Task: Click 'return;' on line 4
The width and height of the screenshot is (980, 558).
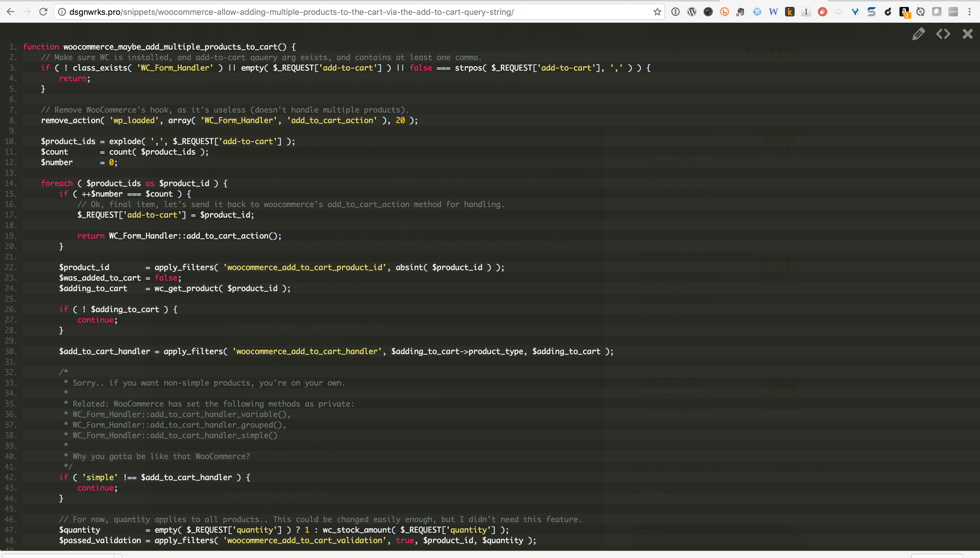Action: (75, 78)
